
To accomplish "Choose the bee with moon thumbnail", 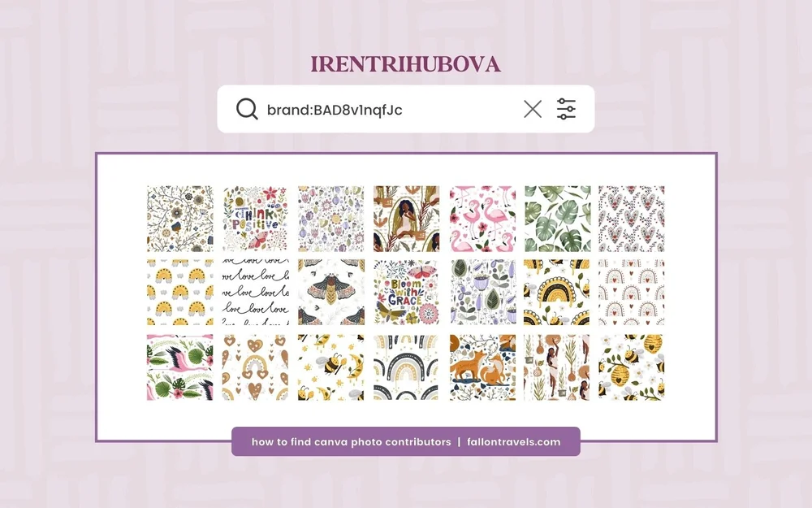I will coord(331,367).
